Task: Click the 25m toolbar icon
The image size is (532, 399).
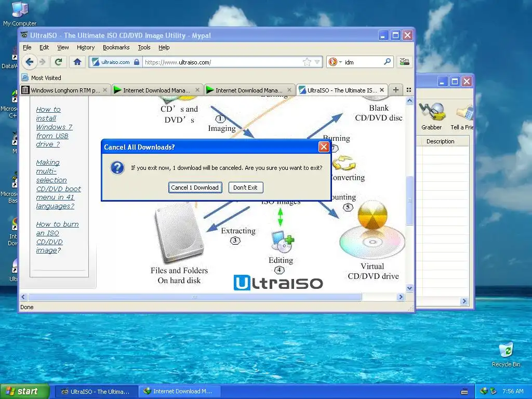Action: click(404, 62)
